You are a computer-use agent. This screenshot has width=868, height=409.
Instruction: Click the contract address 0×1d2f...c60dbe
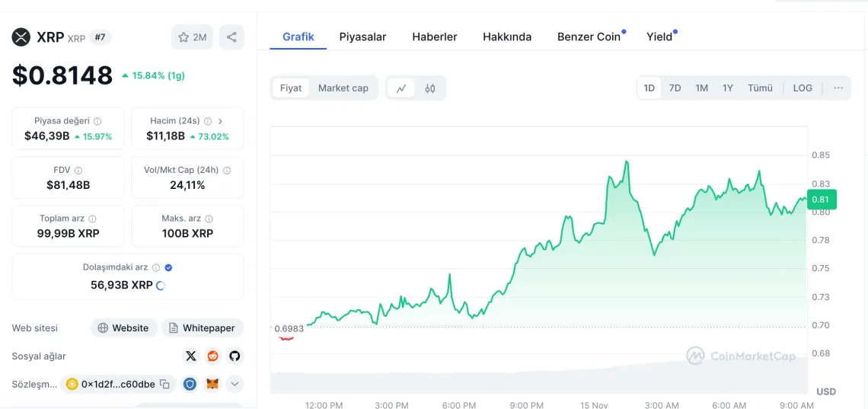[118, 384]
